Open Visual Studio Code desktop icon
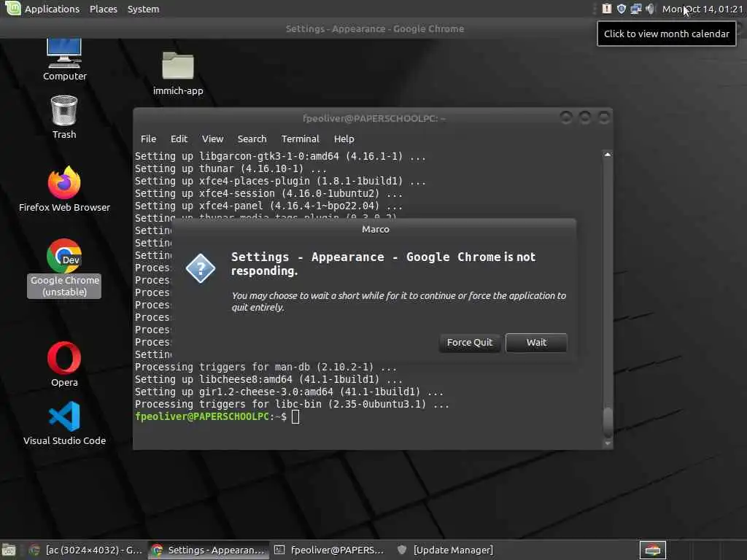The width and height of the screenshot is (747, 560). click(x=64, y=423)
